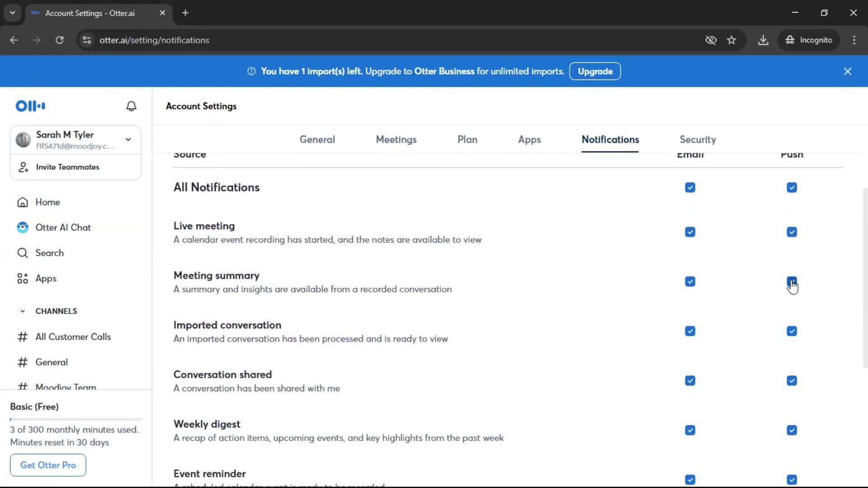Toggle Conversation shared push checkbox

point(792,381)
